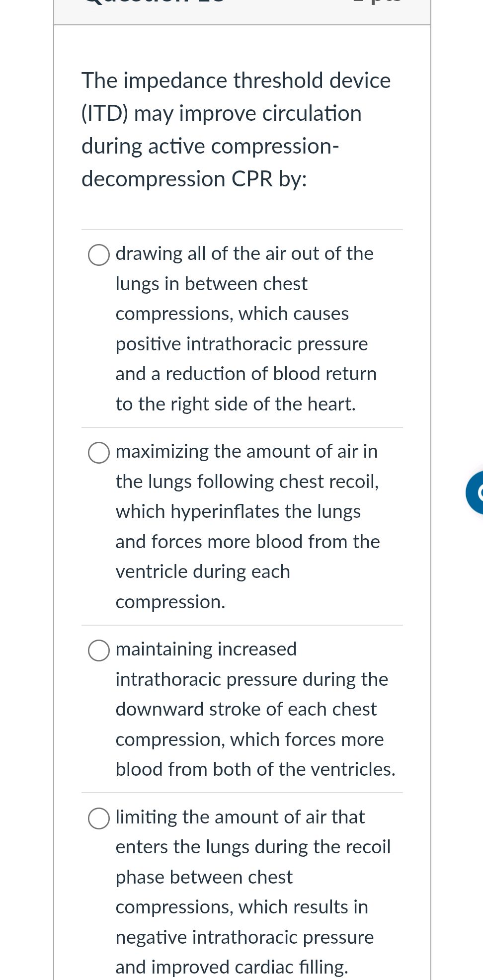The height and width of the screenshot is (980, 483).
Task: Click the phrase 'positive intrathoracic pressure'
Action: [241, 344]
